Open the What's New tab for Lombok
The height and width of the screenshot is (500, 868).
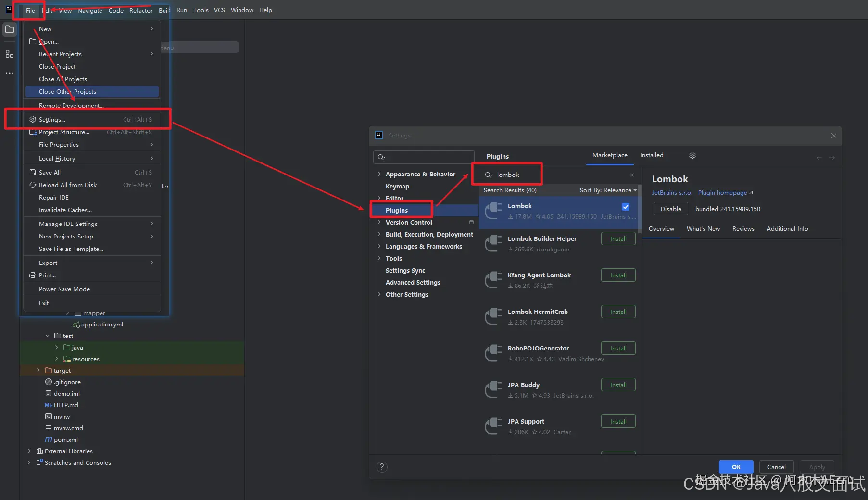coord(703,229)
